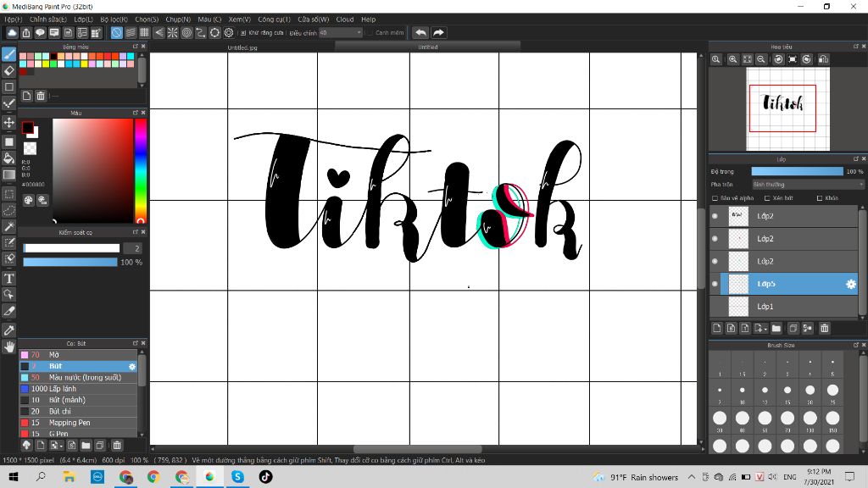Enable the Canh mềm checkbox

tap(370, 33)
